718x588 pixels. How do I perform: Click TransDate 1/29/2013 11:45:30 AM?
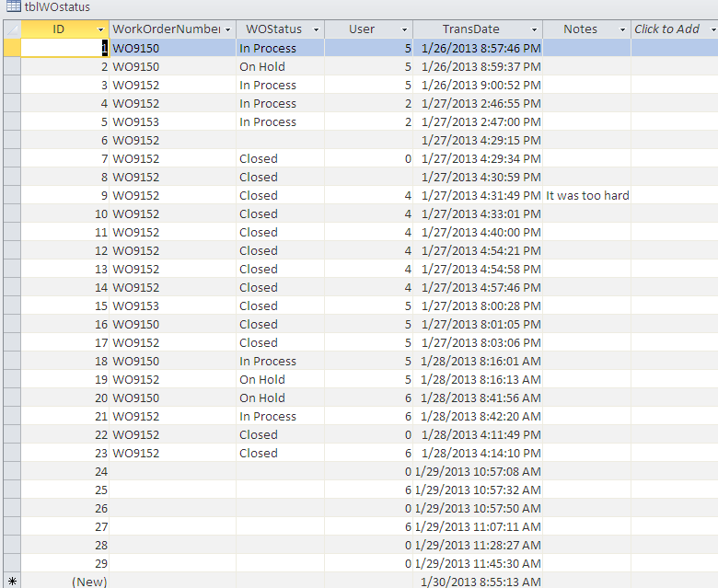478,563
